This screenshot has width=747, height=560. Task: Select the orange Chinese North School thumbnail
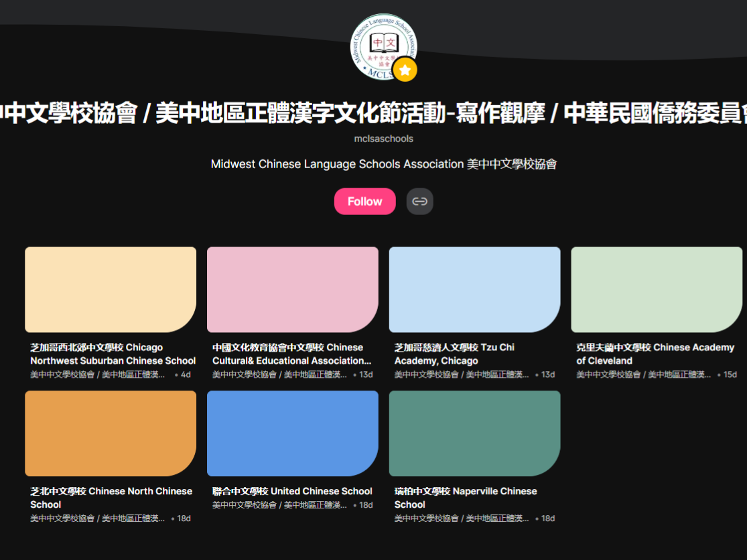(111, 433)
